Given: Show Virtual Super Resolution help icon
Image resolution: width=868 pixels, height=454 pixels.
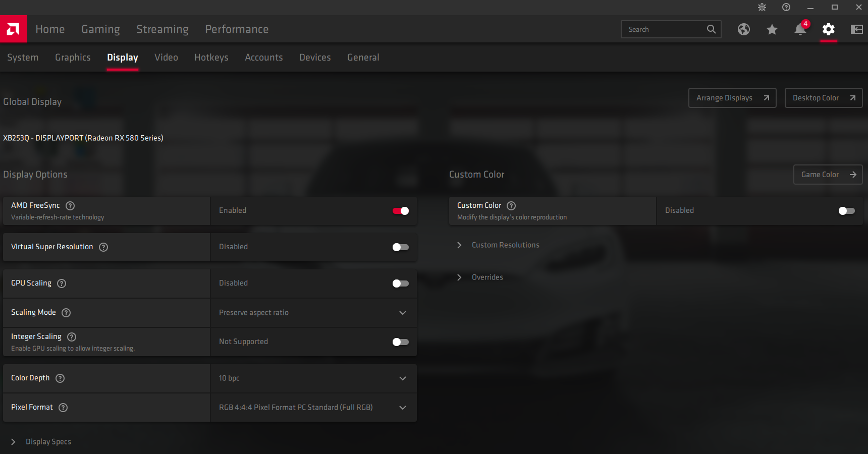Looking at the screenshot, I should (103, 247).
